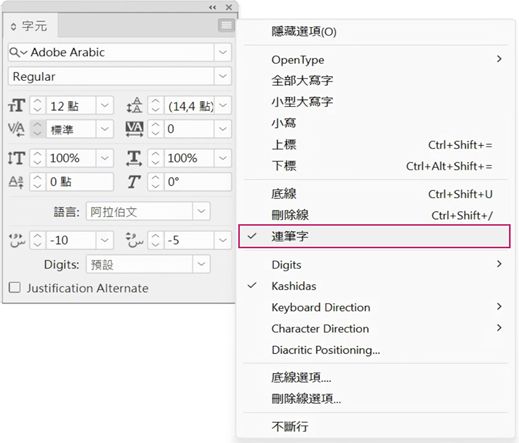Open the vertical scale 100% dropdown
519x443 pixels.
[x=105, y=158]
